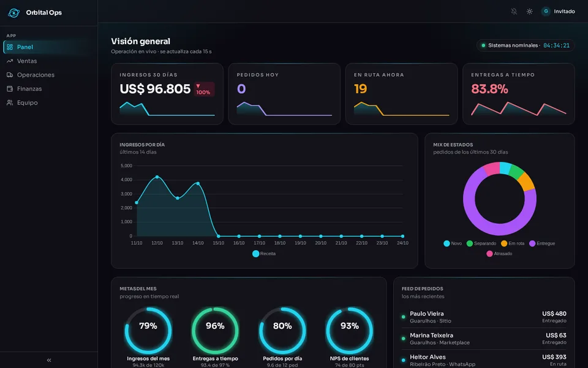
Task: Open Paulo Vieira's order in the feed
Action: click(484, 317)
